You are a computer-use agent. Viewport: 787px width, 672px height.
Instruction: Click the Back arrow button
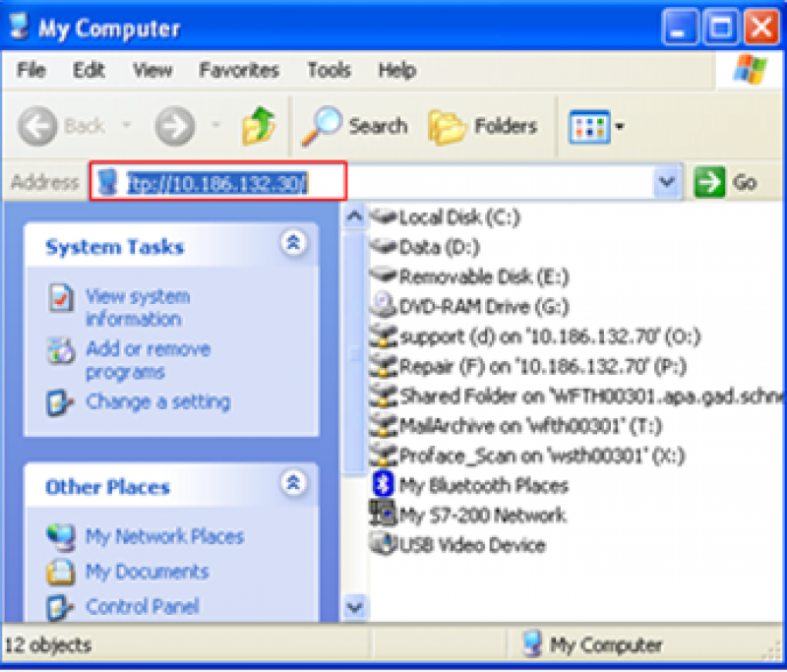coord(37,126)
